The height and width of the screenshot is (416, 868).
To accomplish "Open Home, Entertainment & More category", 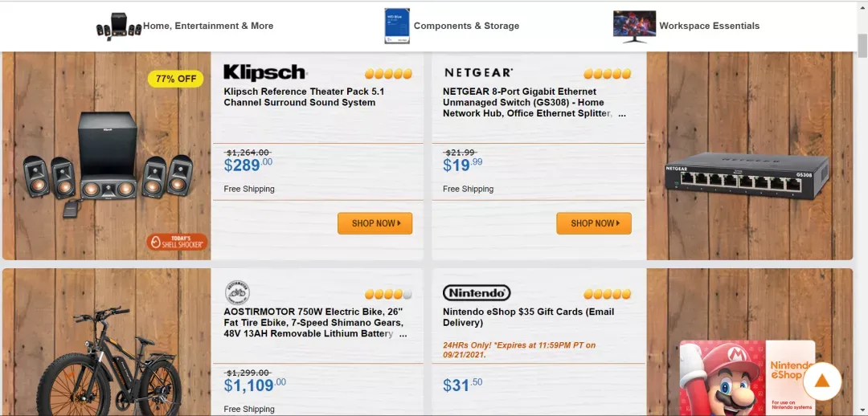I will [x=208, y=26].
